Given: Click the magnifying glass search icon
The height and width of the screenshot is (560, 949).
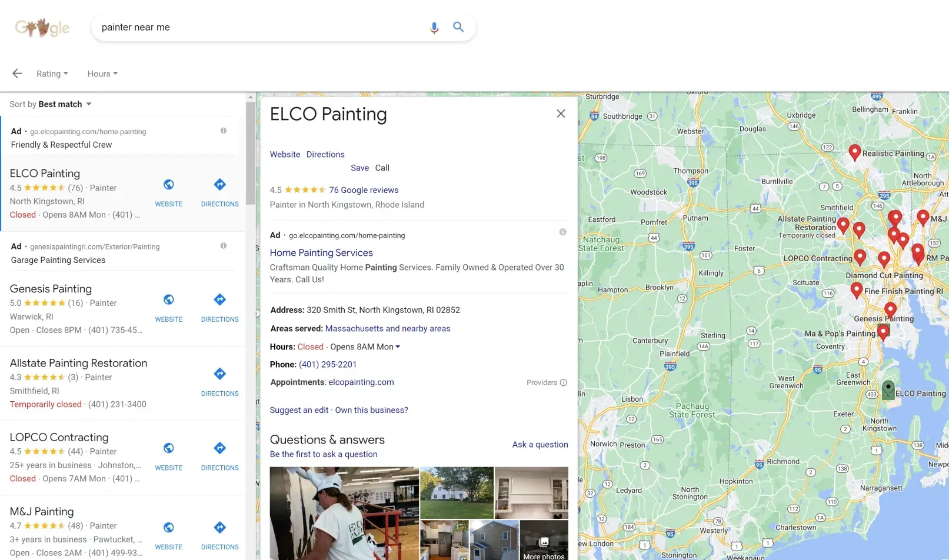Looking at the screenshot, I should click(458, 27).
